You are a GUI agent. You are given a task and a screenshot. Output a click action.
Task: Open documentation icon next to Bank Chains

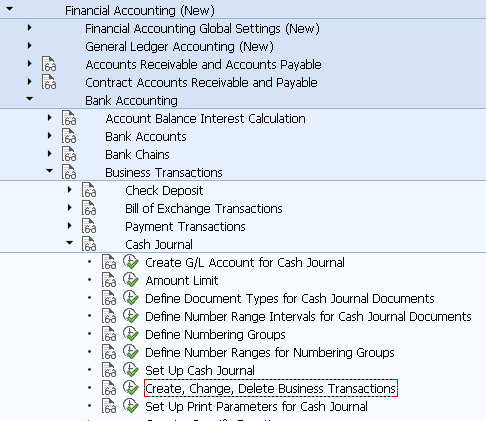click(x=69, y=154)
